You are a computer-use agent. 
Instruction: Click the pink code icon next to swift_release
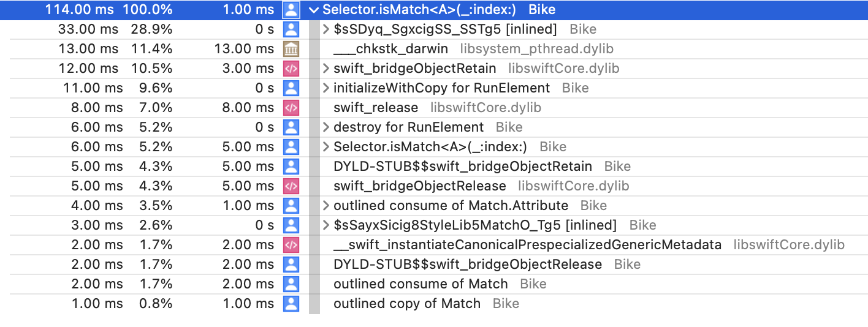pyautogui.click(x=291, y=108)
